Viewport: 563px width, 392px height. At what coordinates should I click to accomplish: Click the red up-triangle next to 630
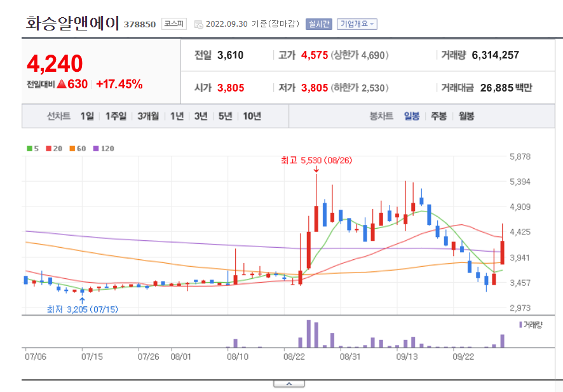[x=62, y=84]
